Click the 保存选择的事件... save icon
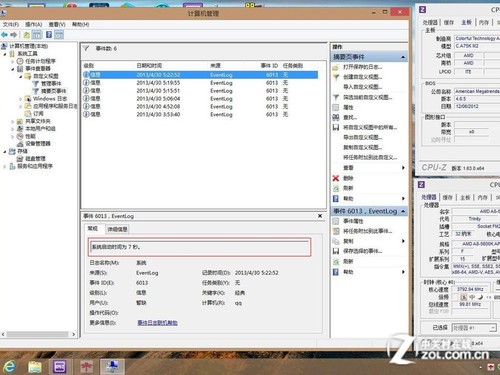The height and width of the screenshot is (375, 500). point(336,251)
